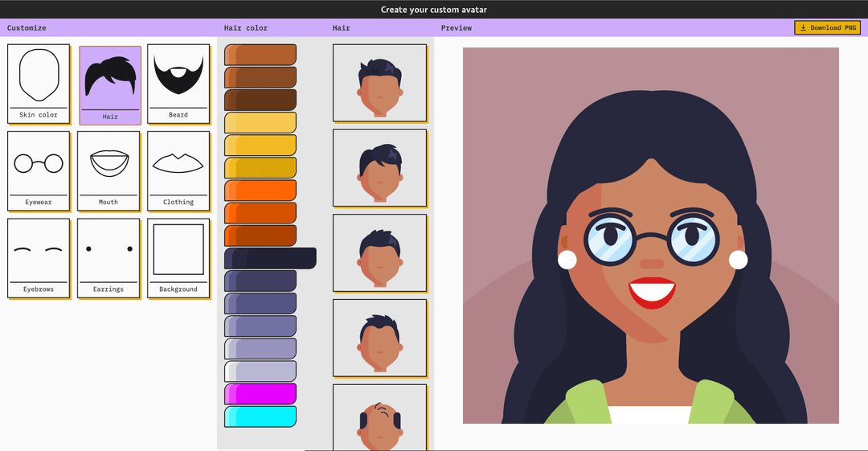Pick the pale blonde hair color
This screenshot has width=868, height=451.
pos(260,122)
